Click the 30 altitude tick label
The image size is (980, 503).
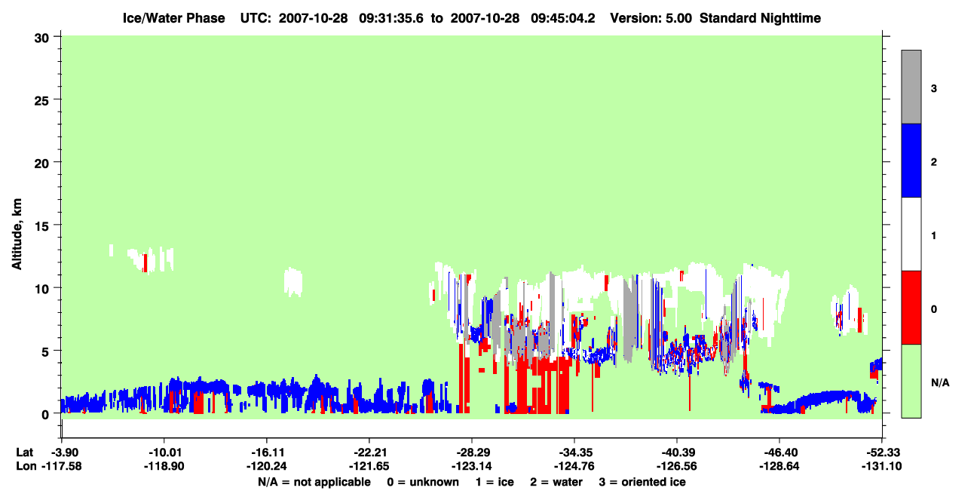[x=41, y=37]
